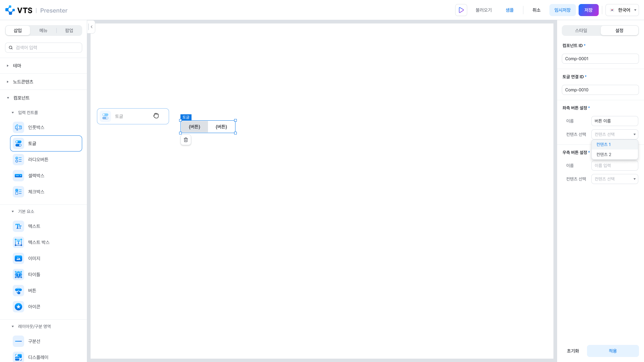Screen dimensions: 644x362
Task: Click the 컴포넌트 ID input field
Action: coord(600,59)
